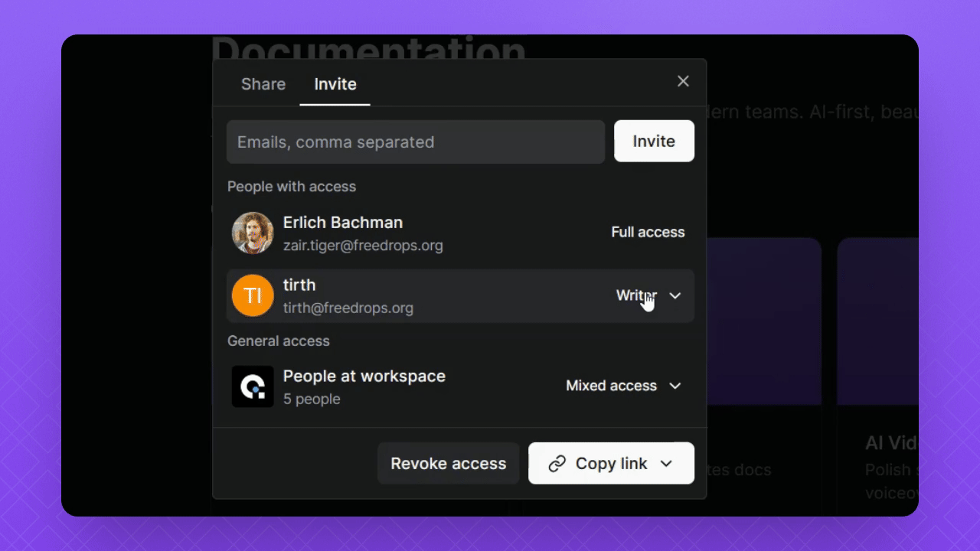Open the Writer role dropdown for tirth

click(x=648, y=295)
